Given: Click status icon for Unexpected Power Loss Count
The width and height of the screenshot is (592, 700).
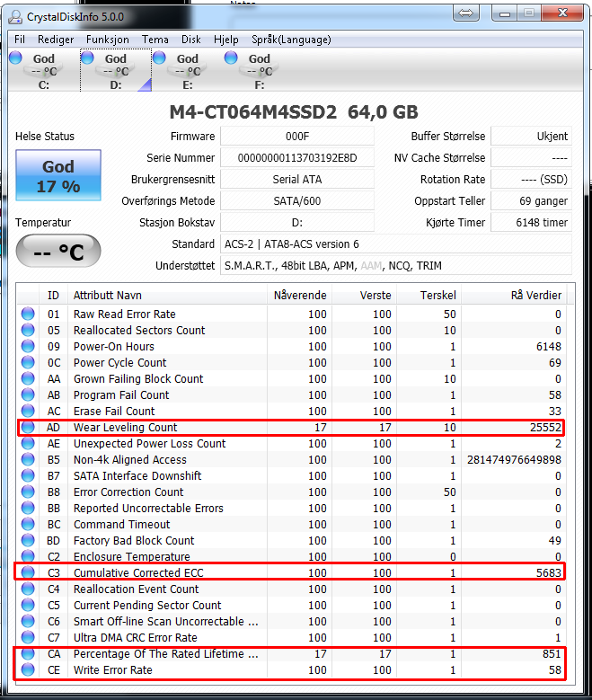Looking at the screenshot, I should tap(28, 443).
